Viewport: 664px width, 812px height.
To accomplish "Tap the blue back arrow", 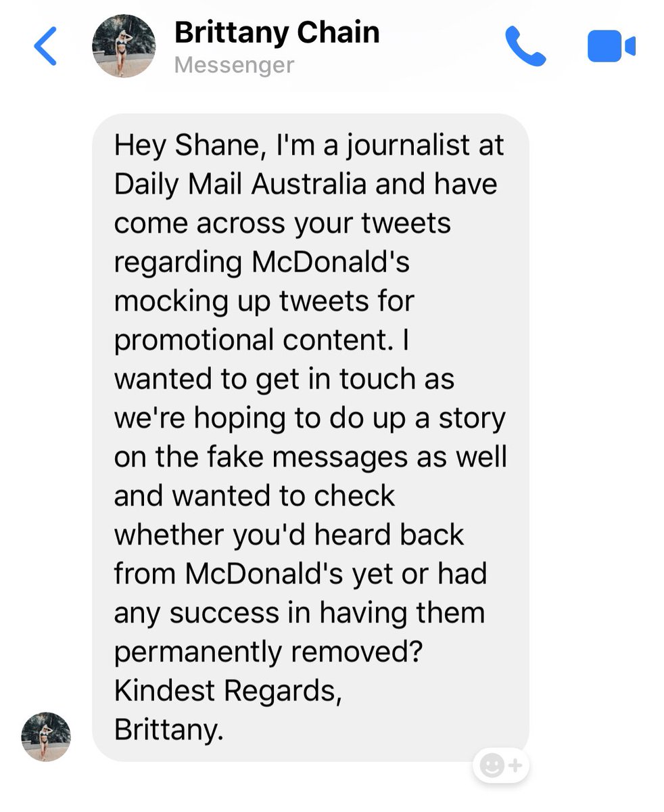I will click(x=45, y=47).
